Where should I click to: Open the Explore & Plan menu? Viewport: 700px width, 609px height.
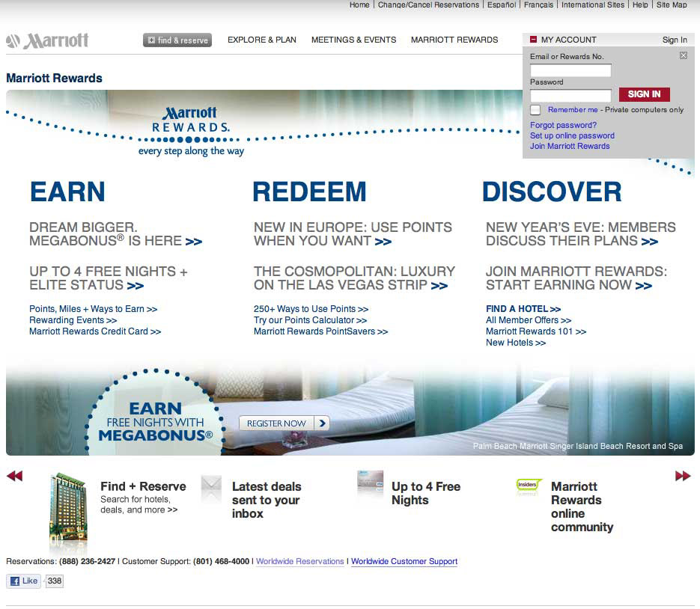tap(261, 40)
